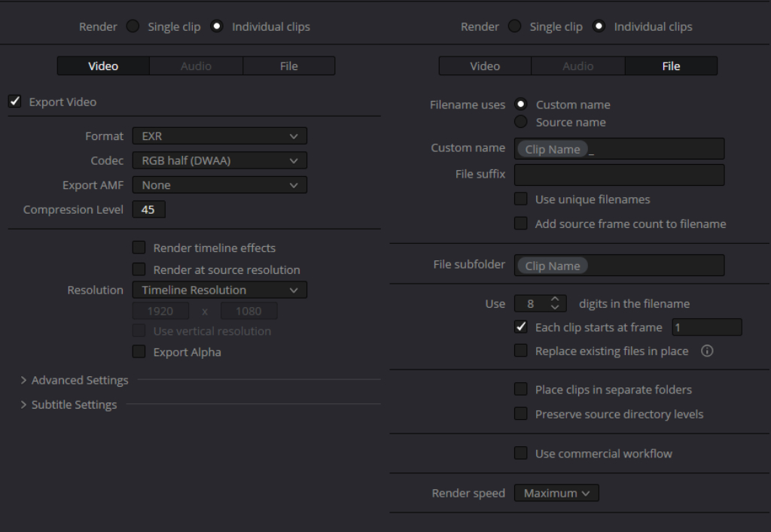771x532 pixels.
Task: Click the info icon beside Replace existing files
Action: tap(706, 351)
